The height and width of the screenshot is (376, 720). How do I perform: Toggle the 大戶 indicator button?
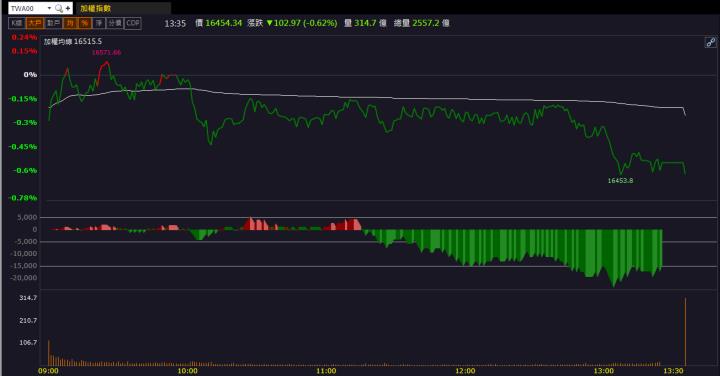coord(35,23)
